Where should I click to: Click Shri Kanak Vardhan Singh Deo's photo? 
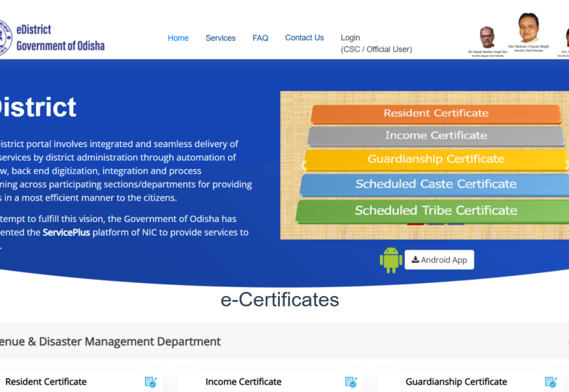[487, 37]
